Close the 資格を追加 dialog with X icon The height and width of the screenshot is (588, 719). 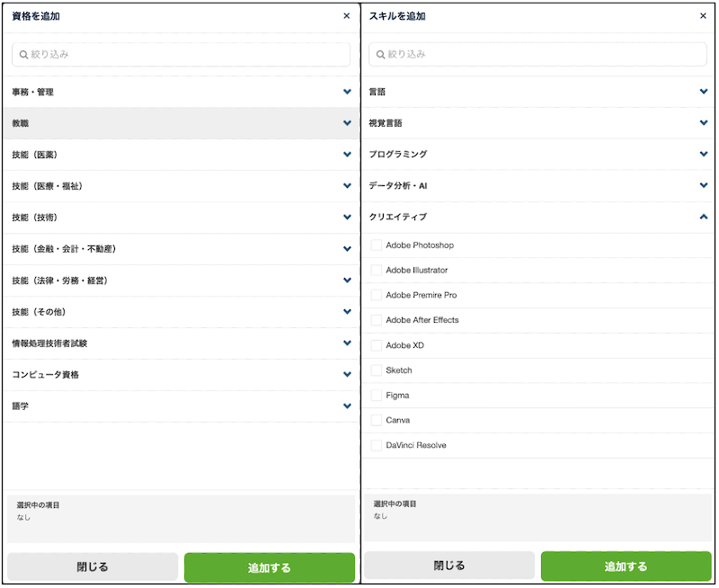coord(347,16)
